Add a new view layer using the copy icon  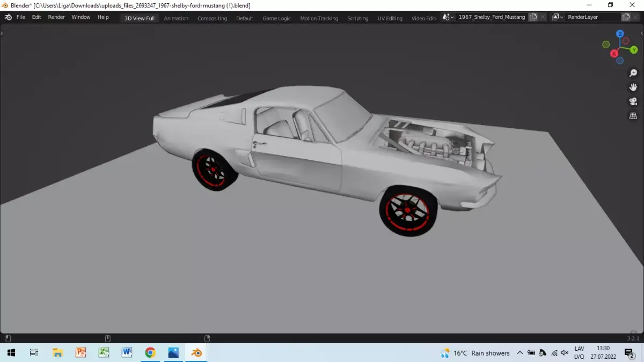tap(626, 17)
